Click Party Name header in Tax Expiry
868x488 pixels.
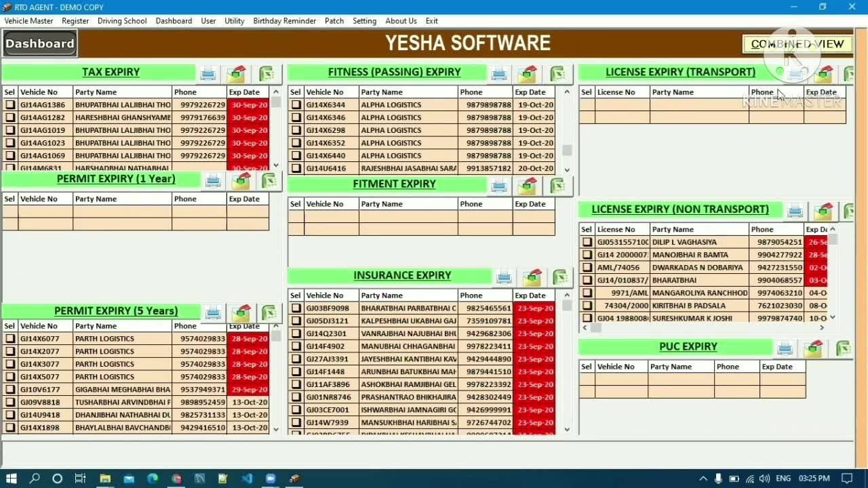coord(122,92)
